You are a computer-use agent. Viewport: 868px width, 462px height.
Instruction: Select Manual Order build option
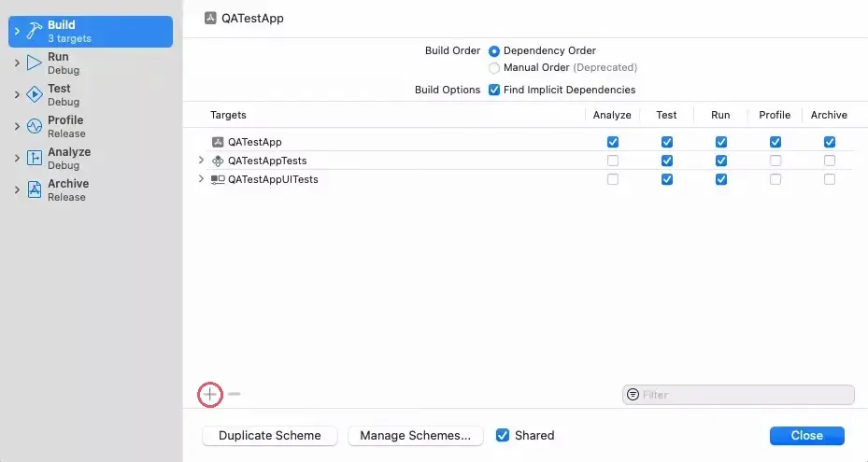[x=494, y=68]
